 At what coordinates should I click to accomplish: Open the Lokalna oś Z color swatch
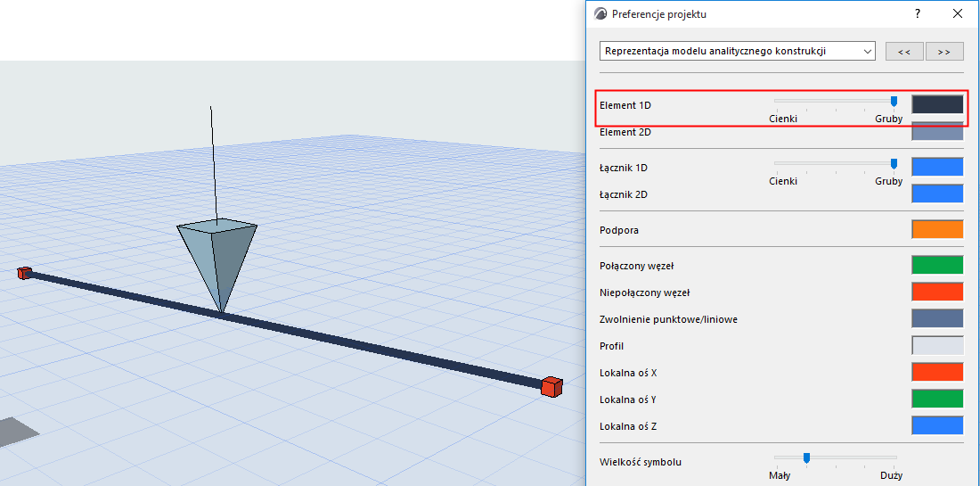pos(937,426)
